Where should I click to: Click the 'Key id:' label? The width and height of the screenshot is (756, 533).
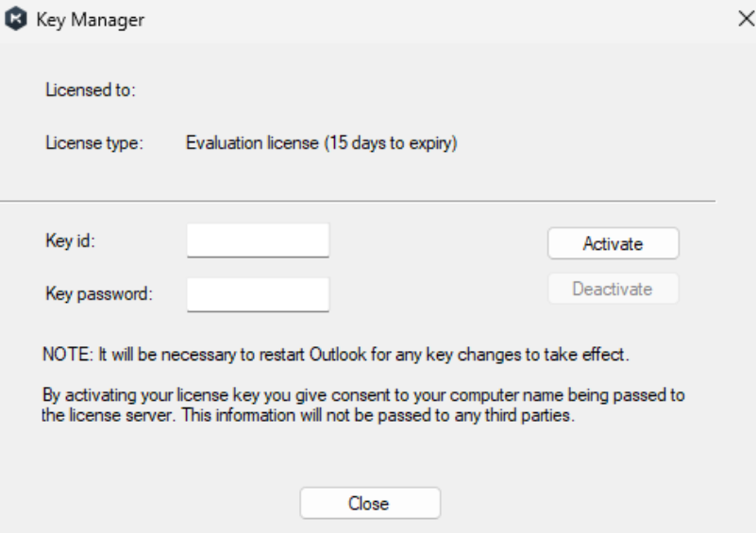click(65, 240)
